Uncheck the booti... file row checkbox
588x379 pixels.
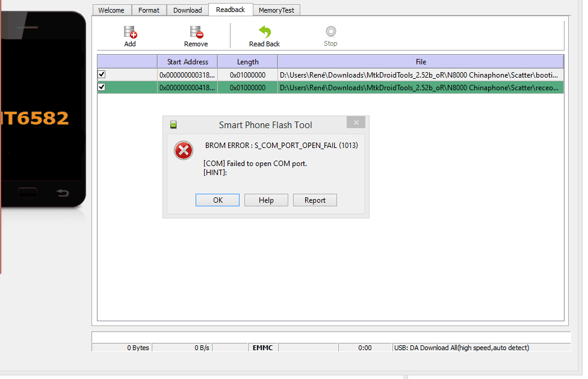(x=102, y=75)
